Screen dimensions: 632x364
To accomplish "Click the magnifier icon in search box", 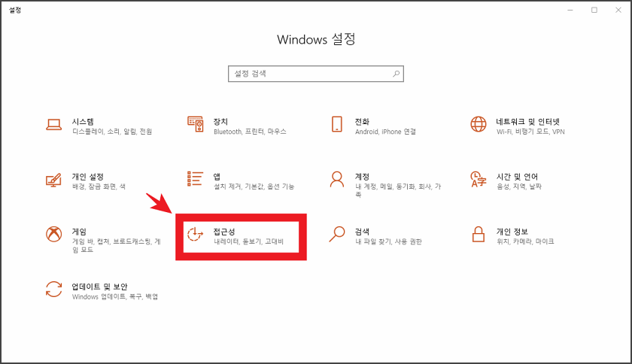I will coord(397,74).
